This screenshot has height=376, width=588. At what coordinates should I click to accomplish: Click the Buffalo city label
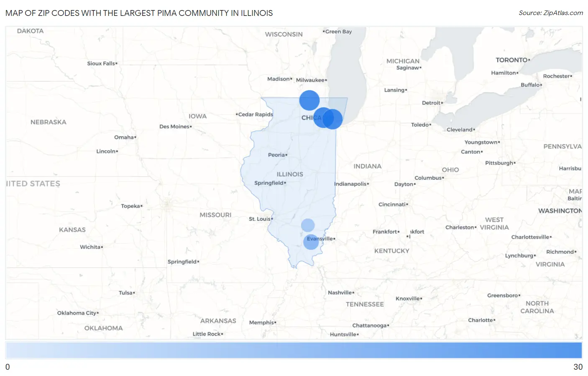[531, 84]
